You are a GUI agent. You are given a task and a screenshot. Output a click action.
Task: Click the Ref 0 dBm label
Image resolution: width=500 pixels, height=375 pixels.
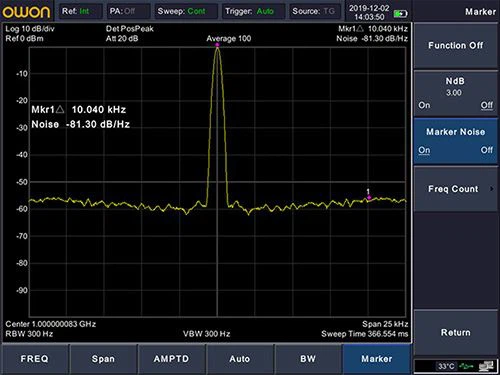click(x=24, y=39)
